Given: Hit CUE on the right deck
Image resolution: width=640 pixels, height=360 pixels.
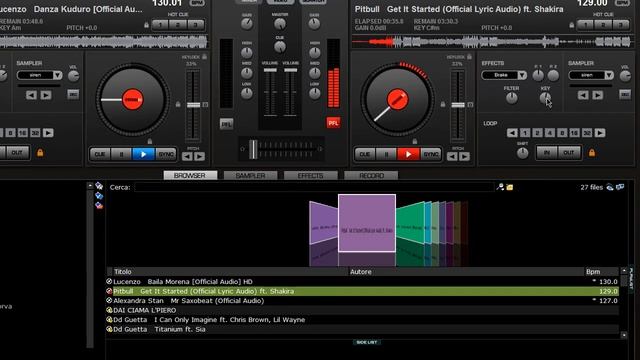Looking at the screenshot, I should tap(364, 154).
